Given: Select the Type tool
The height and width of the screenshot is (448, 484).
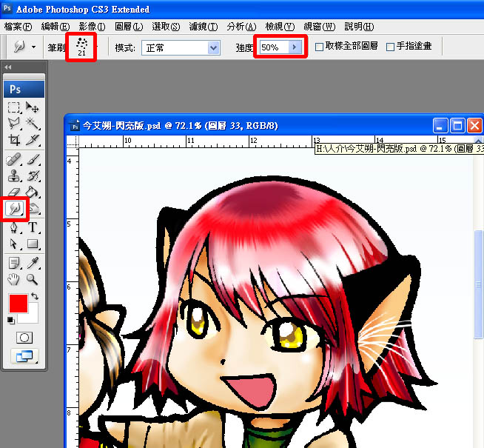Looking at the screenshot, I should click(x=33, y=227).
